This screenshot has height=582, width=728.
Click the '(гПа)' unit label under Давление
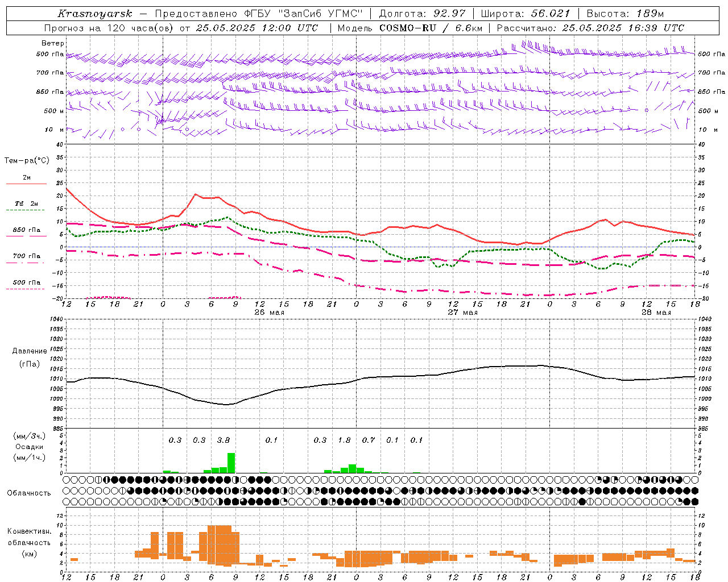30,364
